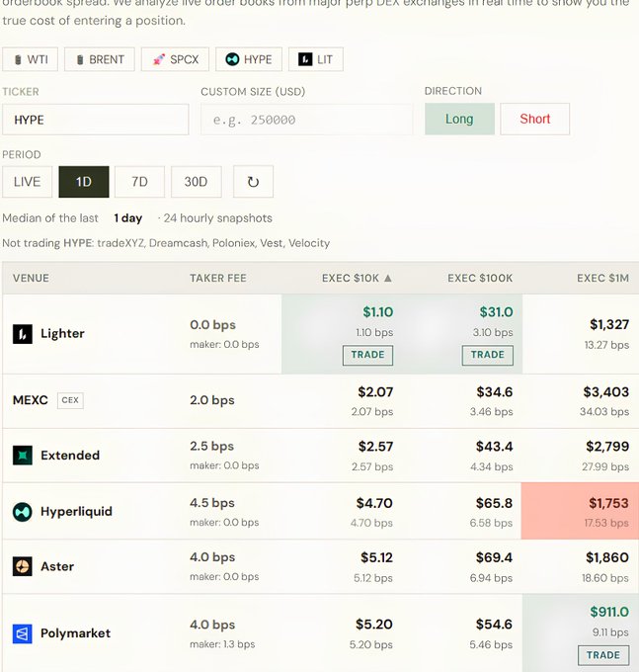The image size is (639, 672).
Task: Sort by the EXEC $100K column header
Action: [480, 278]
